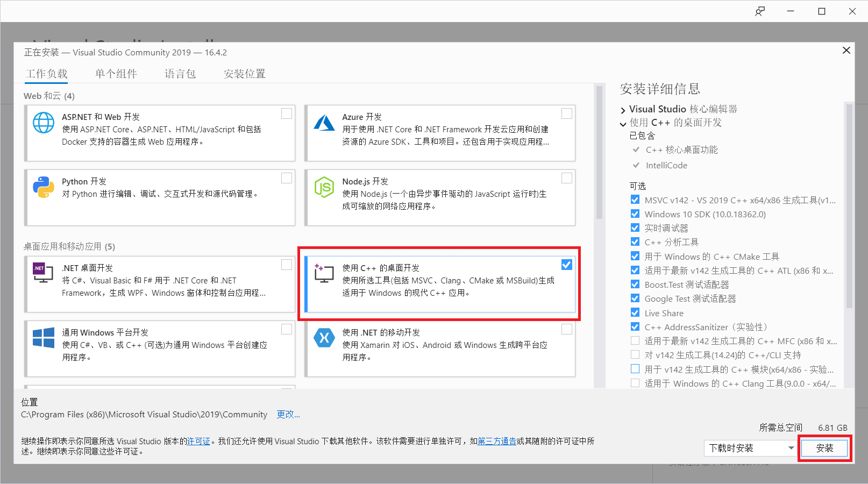
Task: Switch to the 语言包 tab
Action: click(x=180, y=74)
